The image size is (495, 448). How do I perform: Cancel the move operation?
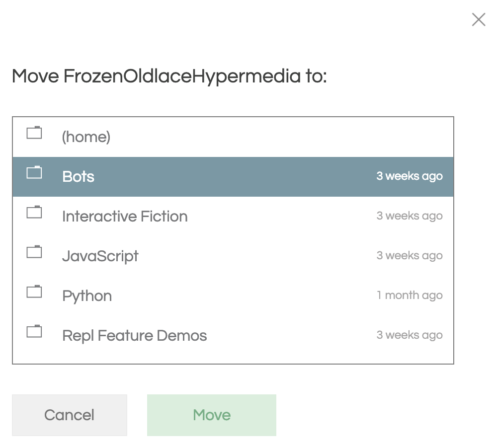(70, 415)
